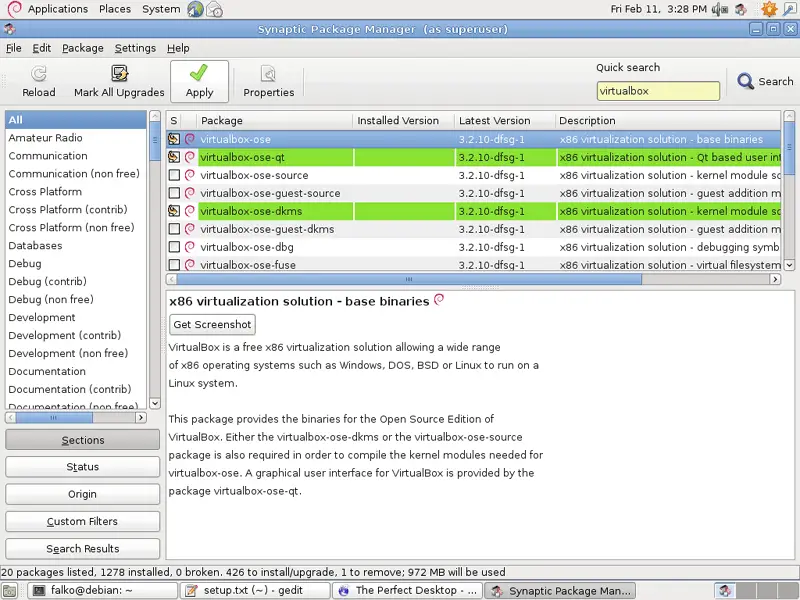This screenshot has height=600, width=800.
Task: Mark the virtualbox-ose-source checkbox
Action: point(174,175)
